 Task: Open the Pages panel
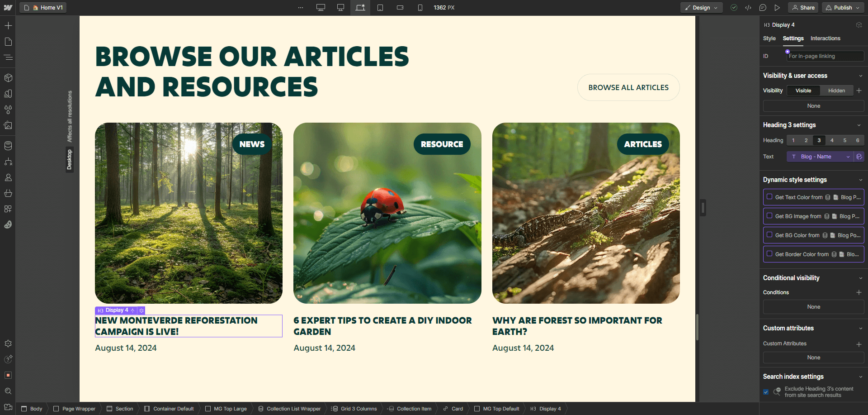click(x=8, y=42)
